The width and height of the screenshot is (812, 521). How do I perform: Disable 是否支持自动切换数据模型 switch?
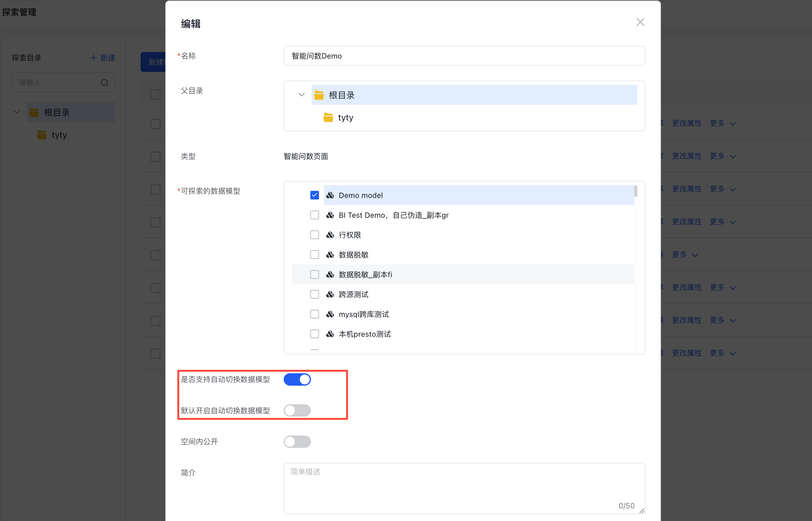coord(297,379)
